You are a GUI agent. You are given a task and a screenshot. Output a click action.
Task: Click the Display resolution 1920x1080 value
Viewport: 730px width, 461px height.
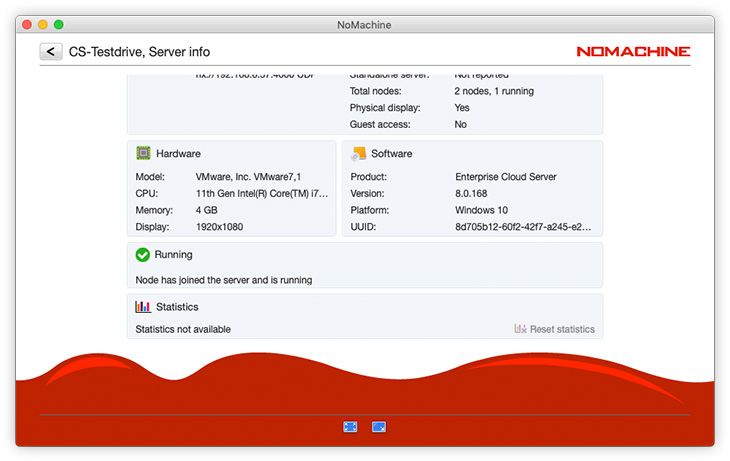[x=219, y=227]
